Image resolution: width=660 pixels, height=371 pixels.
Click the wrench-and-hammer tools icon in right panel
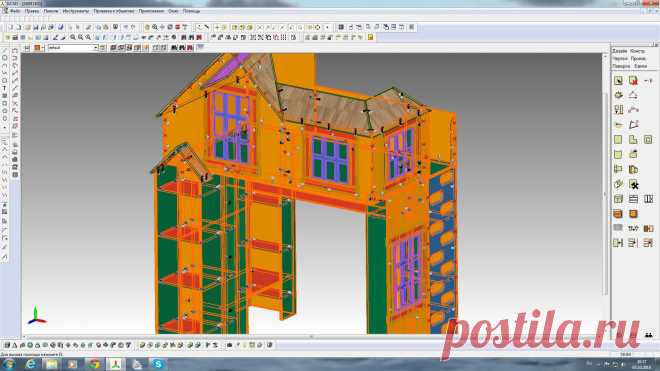633,184
